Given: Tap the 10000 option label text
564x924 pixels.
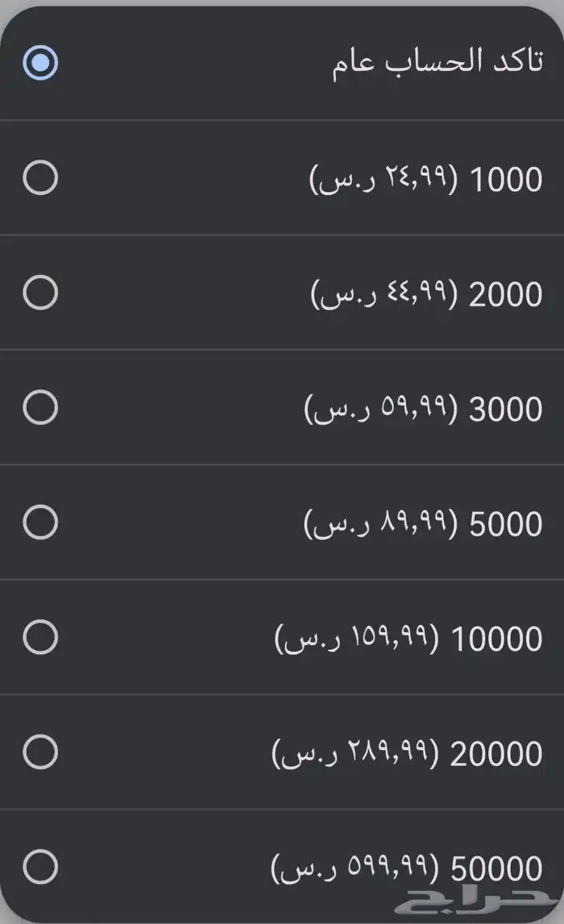Looking at the screenshot, I should [x=497, y=640].
